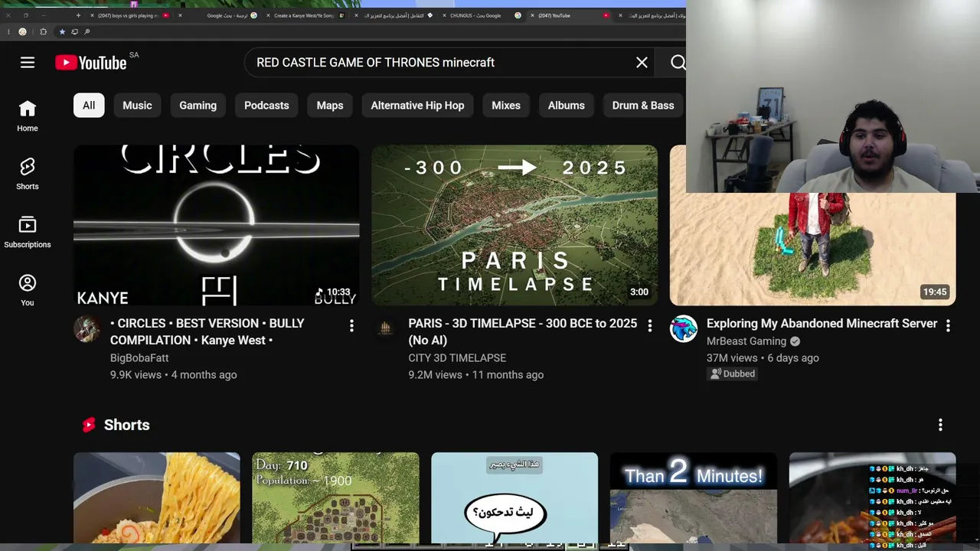The width and height of the screenshot is (980, 551).
Task: Run search with the magnifier button
Action: pos(678,63)
